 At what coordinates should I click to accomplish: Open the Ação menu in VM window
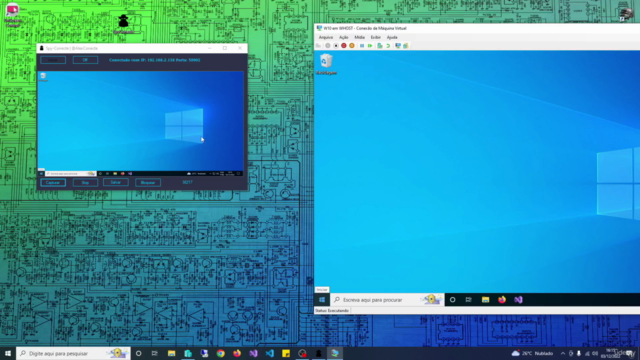click(x=344, y=37)
